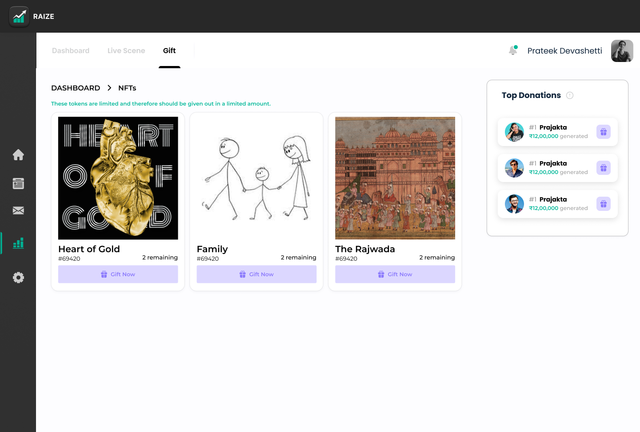Click Prateek Devashetti profile picture

(622, 51)
